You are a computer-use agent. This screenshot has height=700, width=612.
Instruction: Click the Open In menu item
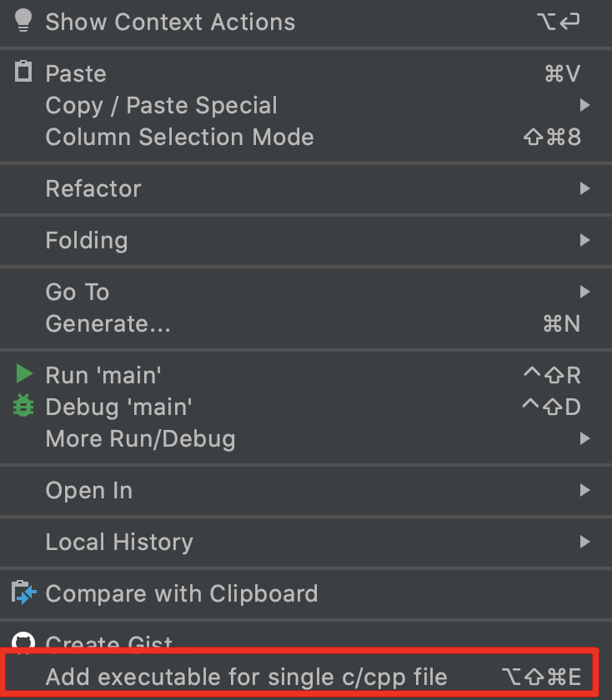tap(88, 491)
